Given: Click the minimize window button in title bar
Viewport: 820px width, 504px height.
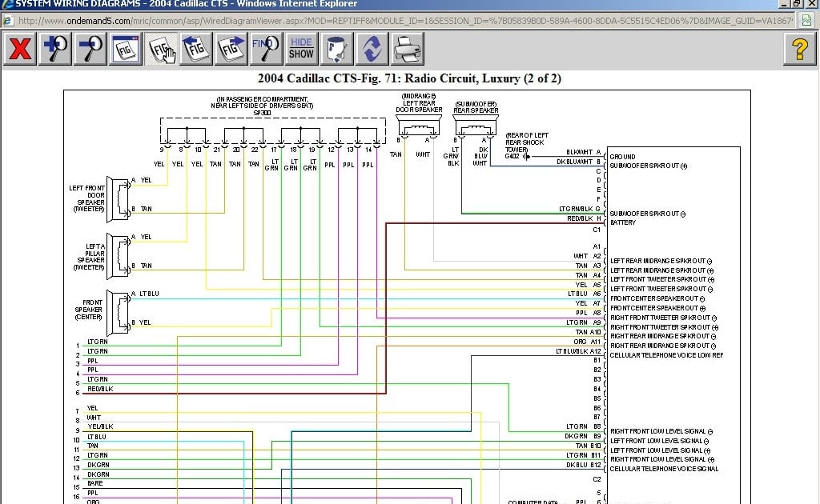Looking at the screenshot, I should tap(784, 4).
